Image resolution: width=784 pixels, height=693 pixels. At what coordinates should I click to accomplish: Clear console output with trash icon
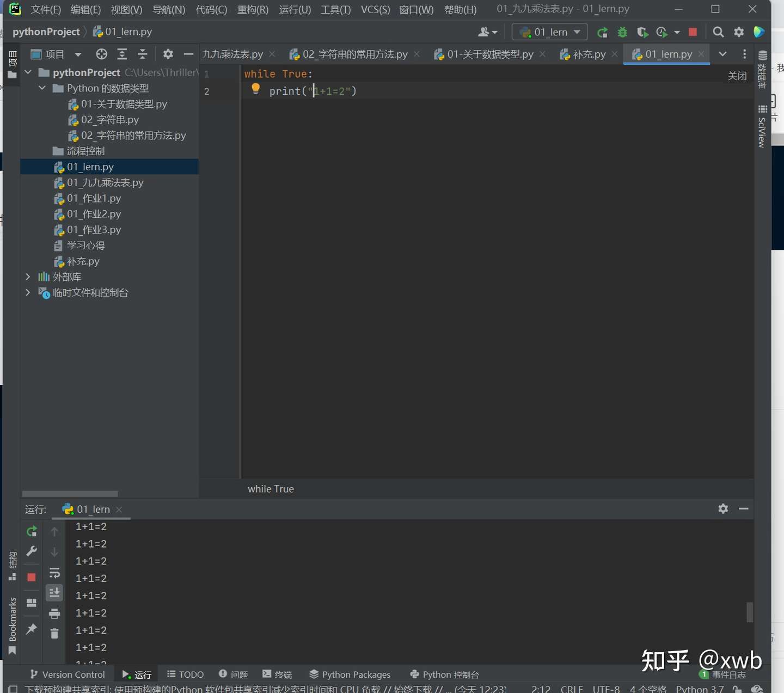pyautogui.click(x=54, y=634)
